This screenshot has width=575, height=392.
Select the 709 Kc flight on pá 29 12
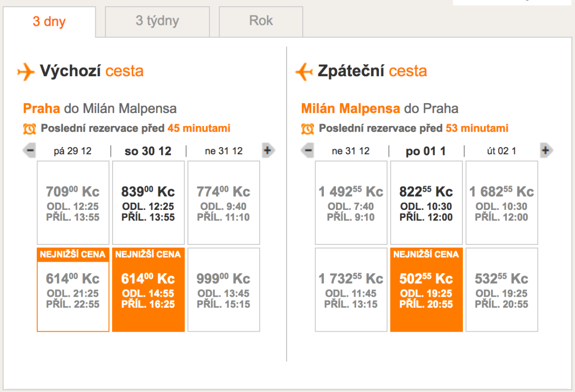pyautogui.click(x=73, y=203)
